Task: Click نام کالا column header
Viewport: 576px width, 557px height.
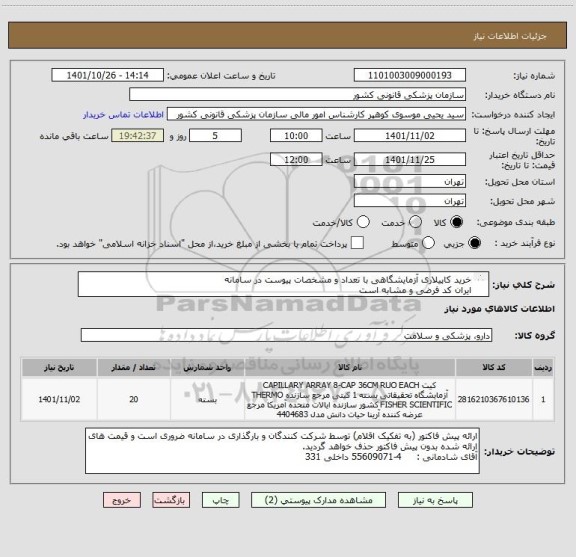Action: [350, 367]
